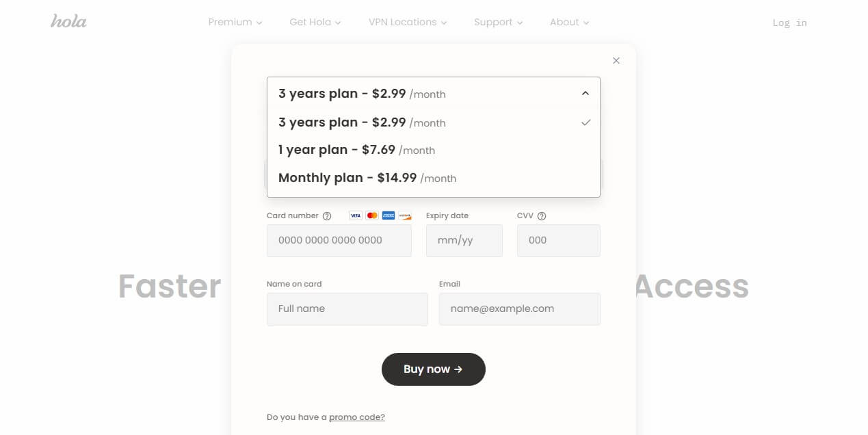Click the Email input field
The width and height of the screenshot is (868, 435).
tap(519, 308)
